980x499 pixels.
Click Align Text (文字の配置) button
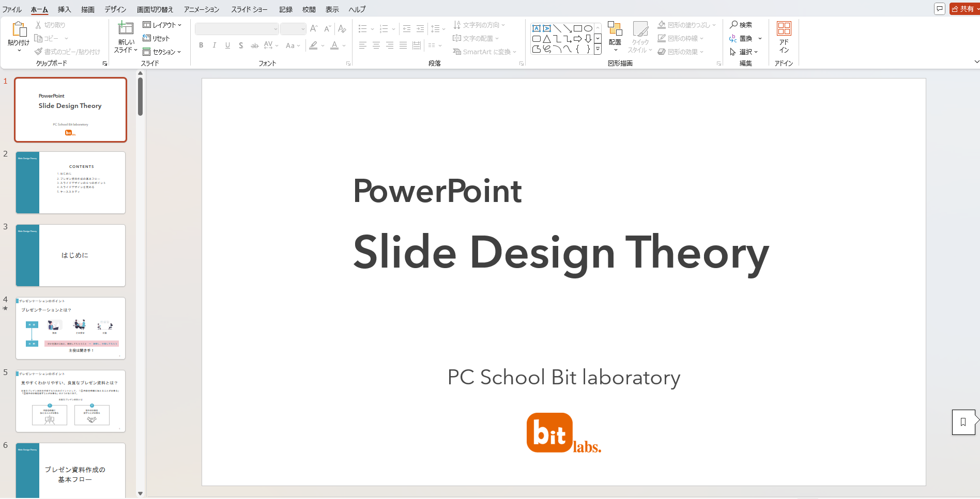(476, 38)
